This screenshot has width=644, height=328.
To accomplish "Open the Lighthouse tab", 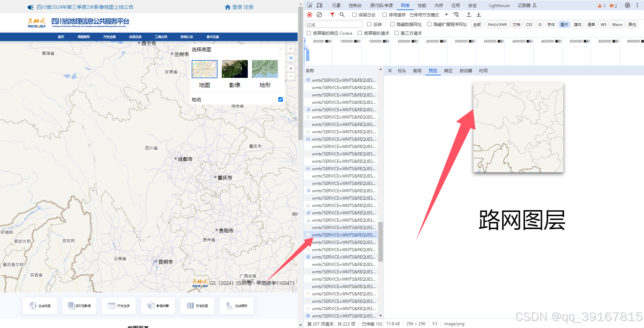I will 499,6.
